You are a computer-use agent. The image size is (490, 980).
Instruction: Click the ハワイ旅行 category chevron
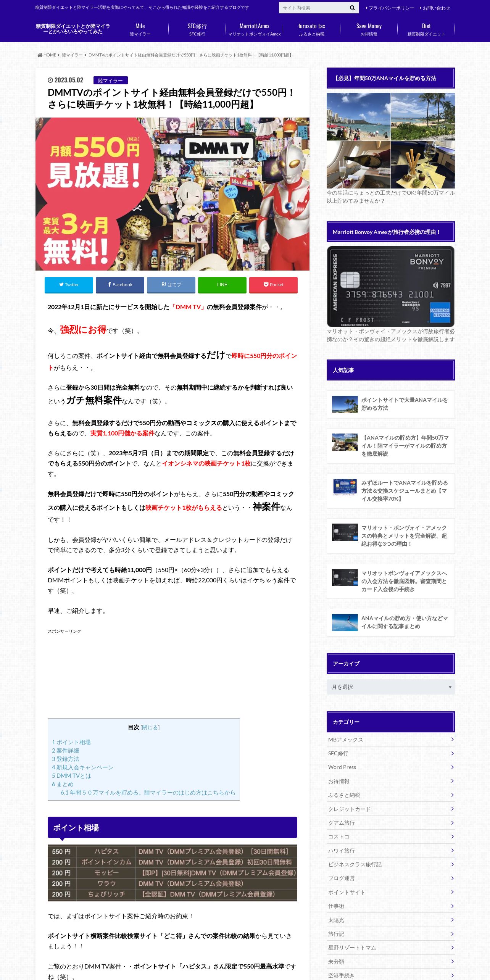(x=452, y=851)
